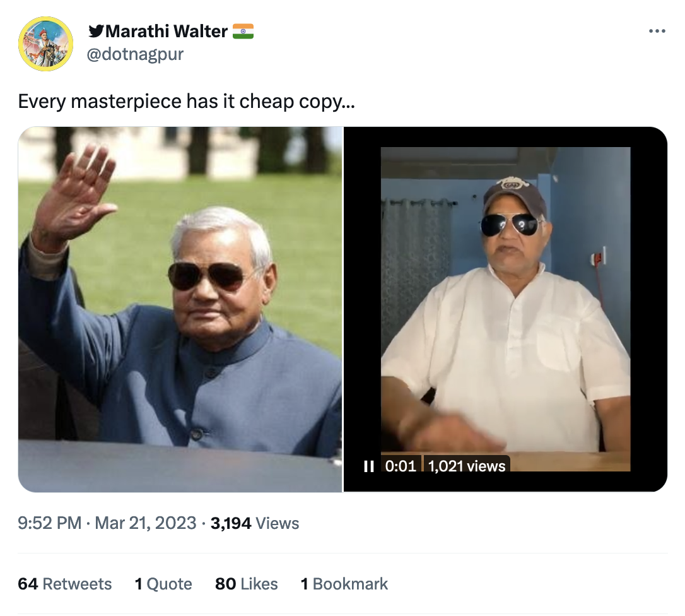Click the 0:01 video progress indicator
This screenshot has height=616, width=685.
[x=401, y=466]
